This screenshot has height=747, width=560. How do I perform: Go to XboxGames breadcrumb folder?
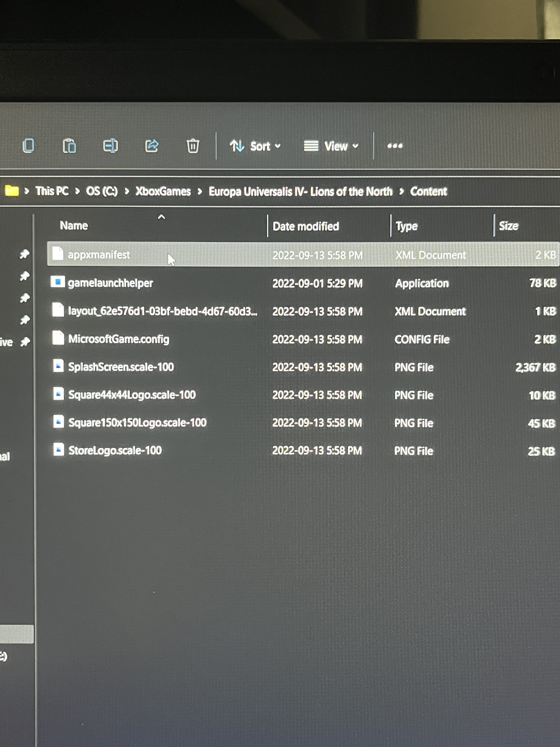[163, 192]
